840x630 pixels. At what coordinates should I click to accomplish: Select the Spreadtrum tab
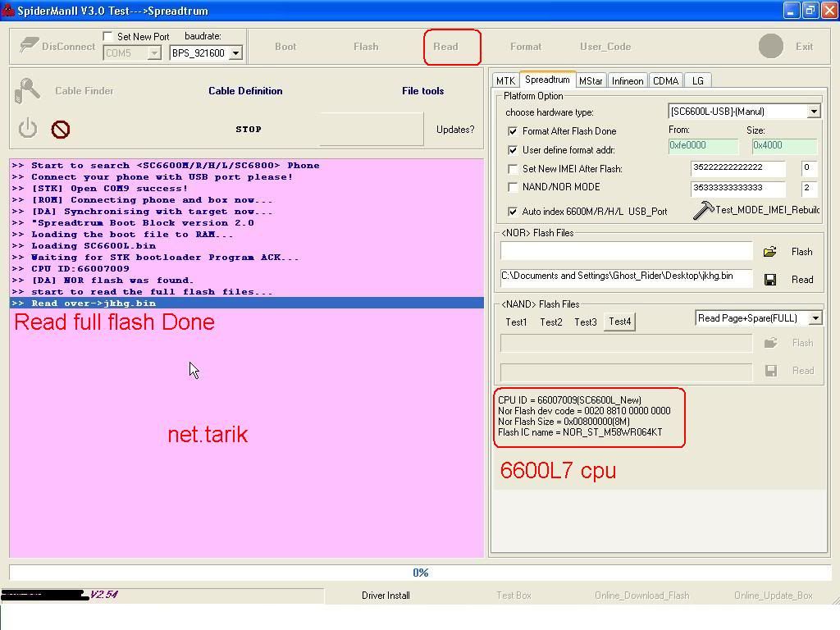(547, 80)
